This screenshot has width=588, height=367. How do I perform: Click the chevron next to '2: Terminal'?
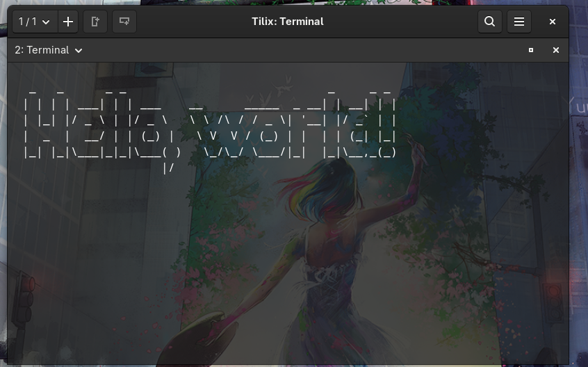[79, 51]
